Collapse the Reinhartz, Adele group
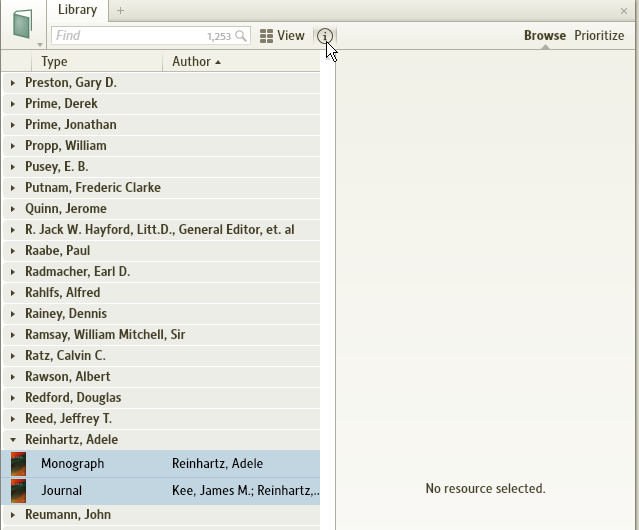This screenshot has width=639, height=530. [13, 440]
